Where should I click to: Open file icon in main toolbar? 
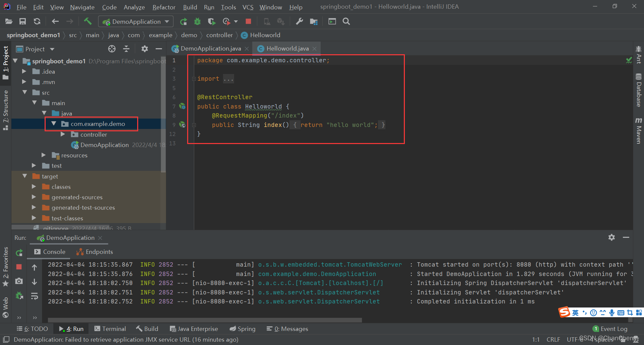(9, 22)
